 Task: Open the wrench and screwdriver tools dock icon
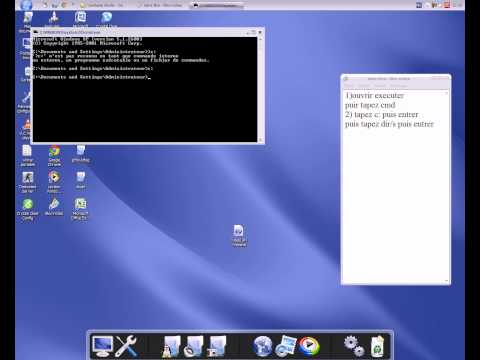(126, 346)
